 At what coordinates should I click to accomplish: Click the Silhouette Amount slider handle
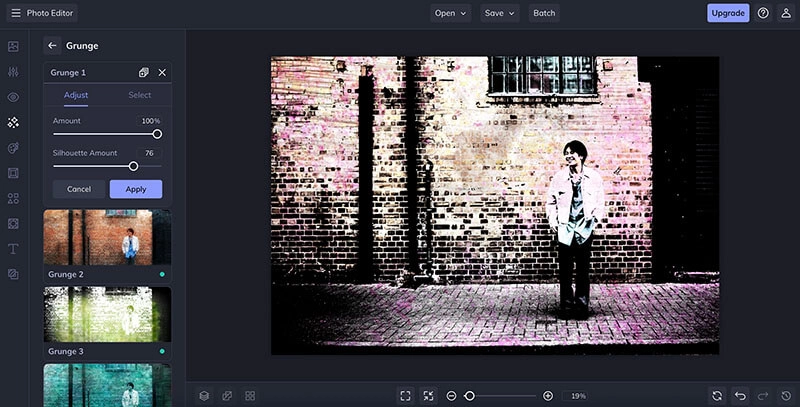pos(133,166)
